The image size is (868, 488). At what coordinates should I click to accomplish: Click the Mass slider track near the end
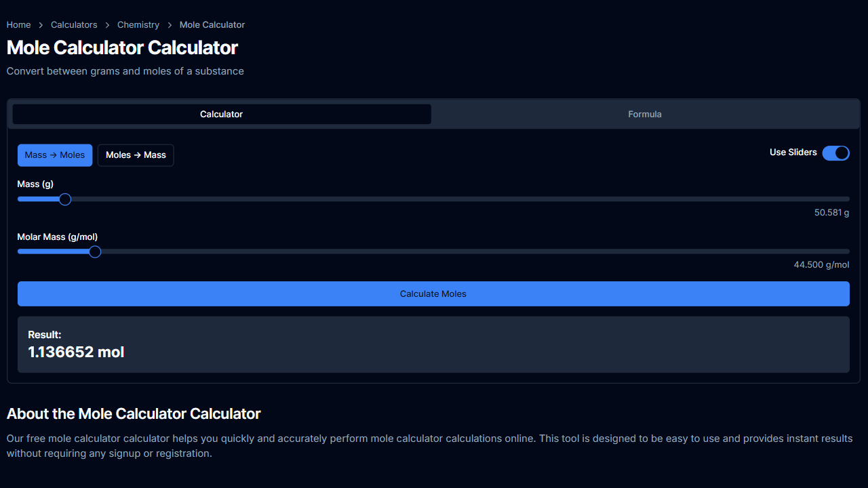pos(746,199)
